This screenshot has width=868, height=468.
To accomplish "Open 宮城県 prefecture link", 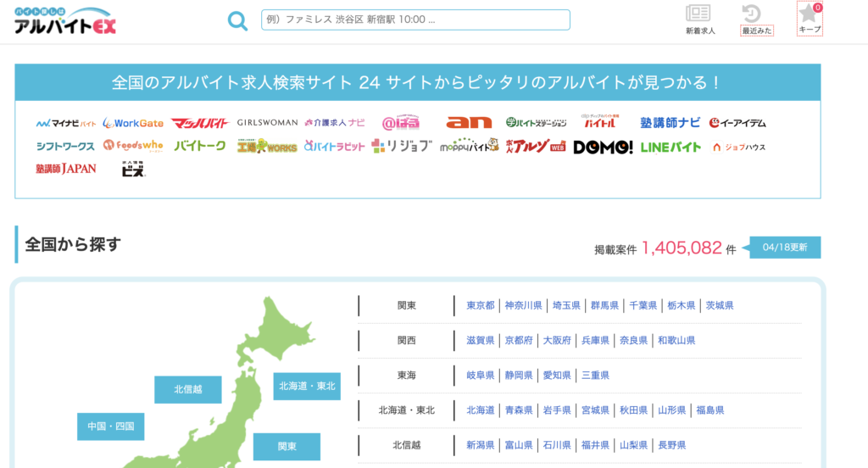I will click(595, 410).
